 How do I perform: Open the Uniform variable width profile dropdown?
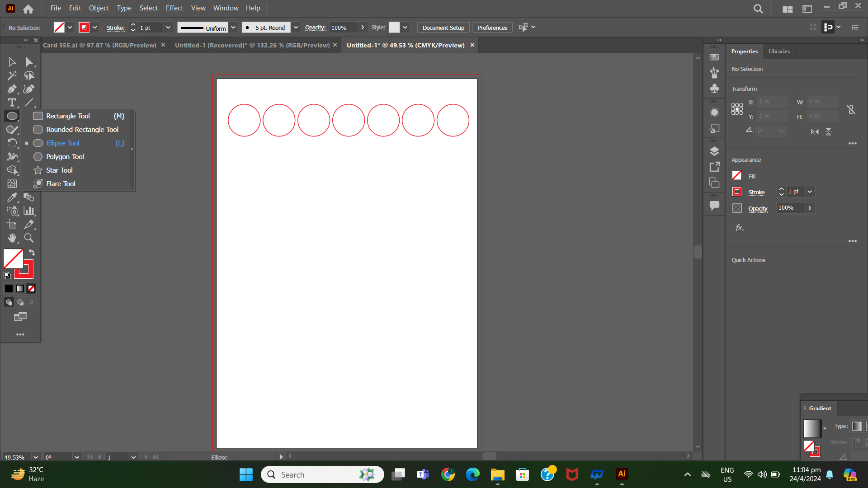tap(233, 28)
